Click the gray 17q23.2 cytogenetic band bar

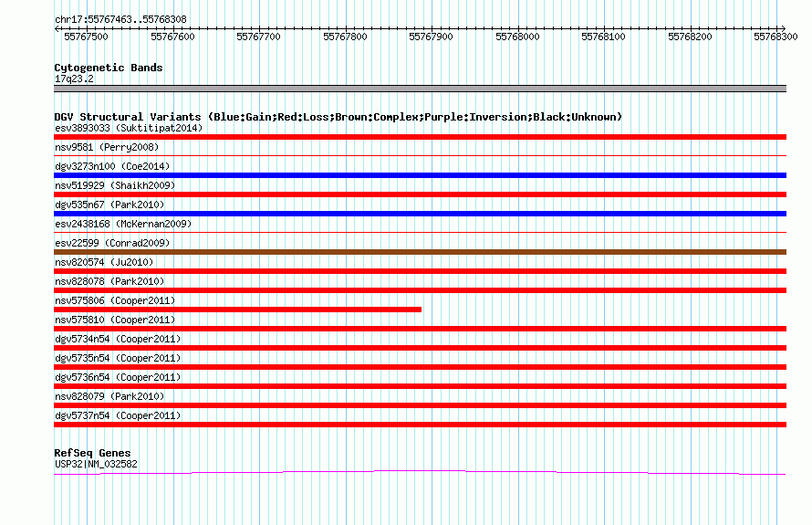click(420, 89)
